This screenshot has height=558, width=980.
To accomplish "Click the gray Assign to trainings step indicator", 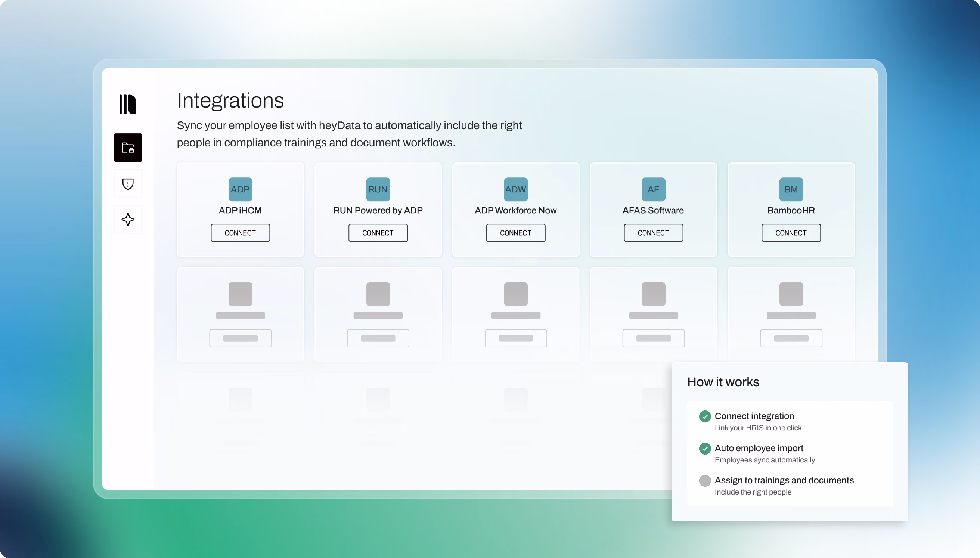I will [x=705, y=481].
